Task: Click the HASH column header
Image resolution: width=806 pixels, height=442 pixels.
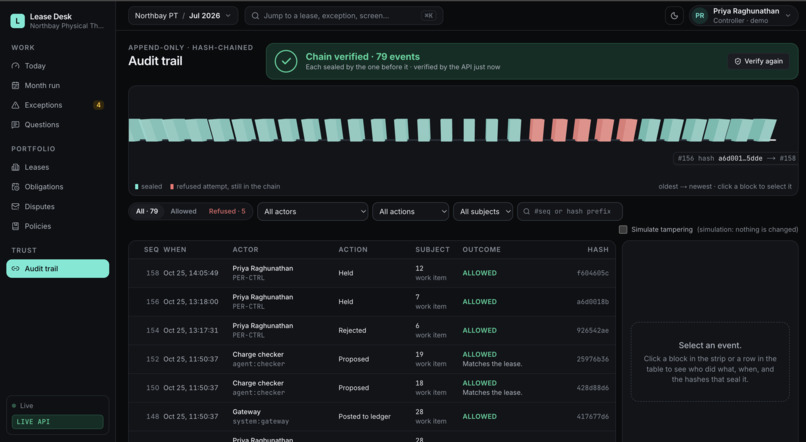Action: pyautogui.click(x=598, y=249)
